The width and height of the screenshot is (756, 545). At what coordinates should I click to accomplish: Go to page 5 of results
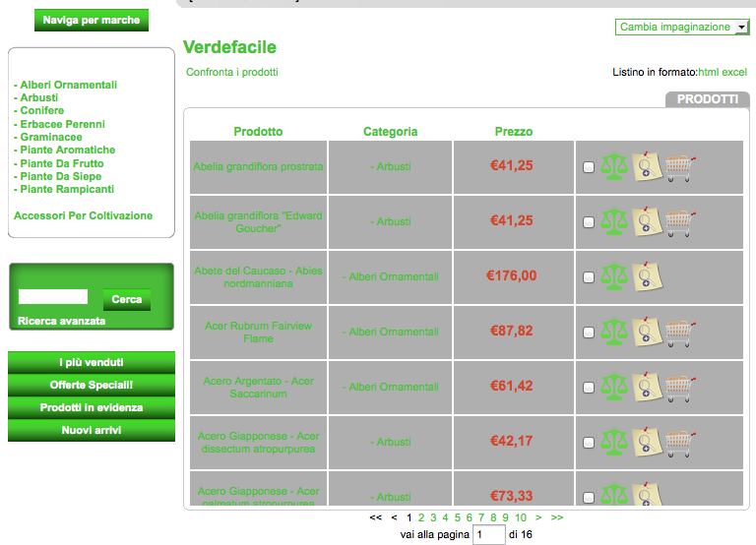458,518
